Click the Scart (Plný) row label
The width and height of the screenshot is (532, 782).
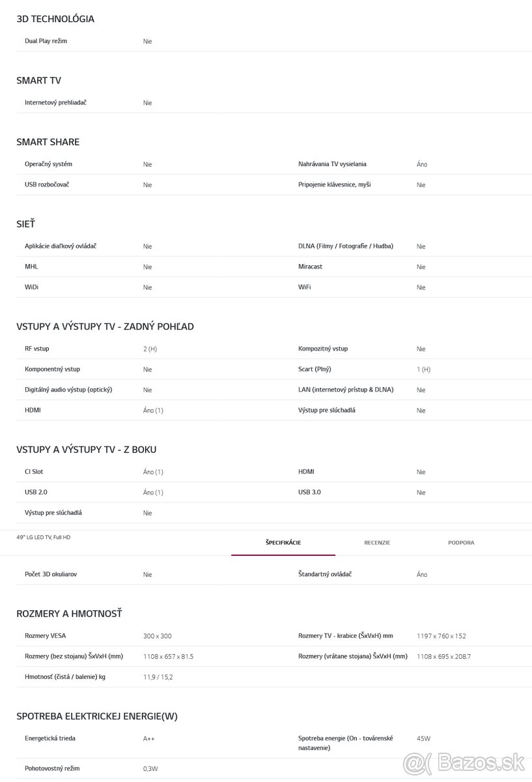(315, 369)
